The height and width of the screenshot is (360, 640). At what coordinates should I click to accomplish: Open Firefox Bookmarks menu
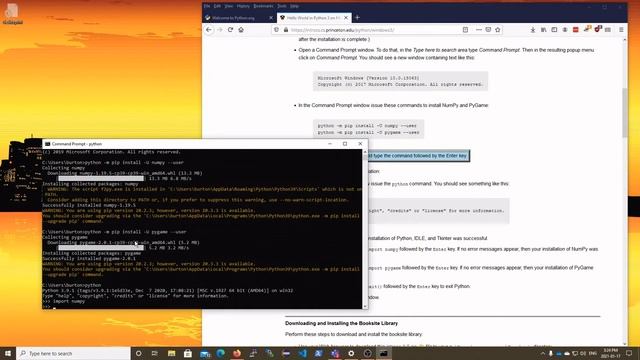tap(263, 6)
